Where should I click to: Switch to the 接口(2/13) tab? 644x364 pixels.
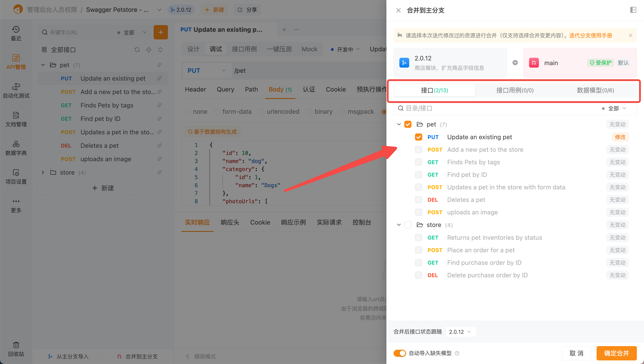pos(434,90)
